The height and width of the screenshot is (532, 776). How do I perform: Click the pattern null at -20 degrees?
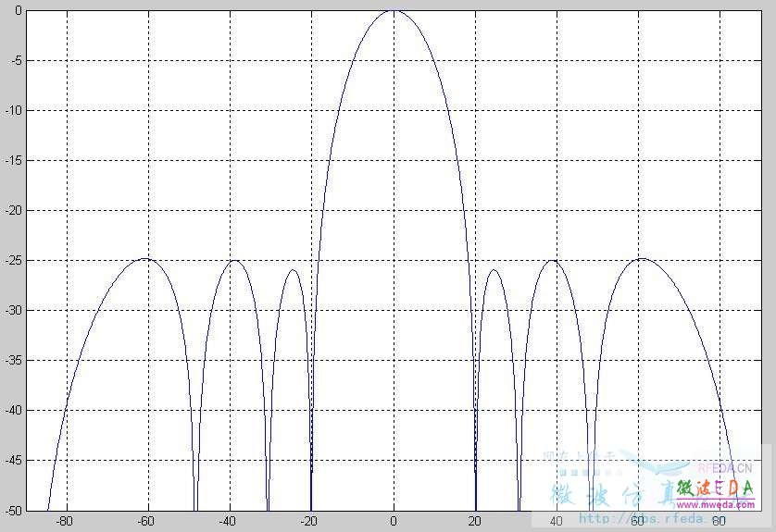point(311,463)
